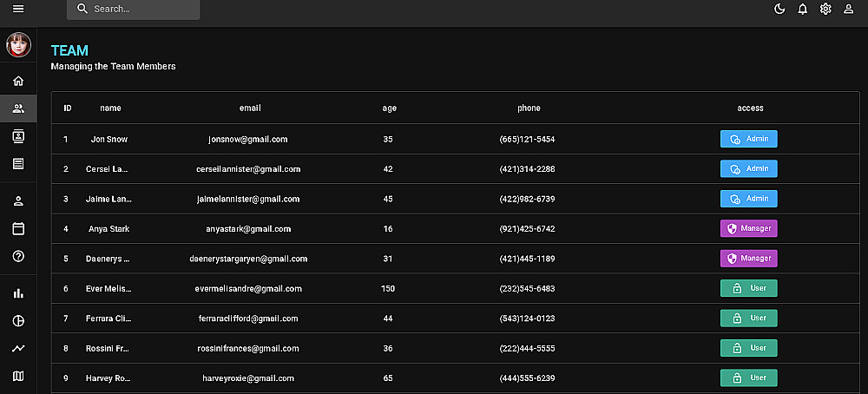The image size is (868, 394).
Task: Click Anya Stark's Manager access badge
Action: tap(748, 228)
